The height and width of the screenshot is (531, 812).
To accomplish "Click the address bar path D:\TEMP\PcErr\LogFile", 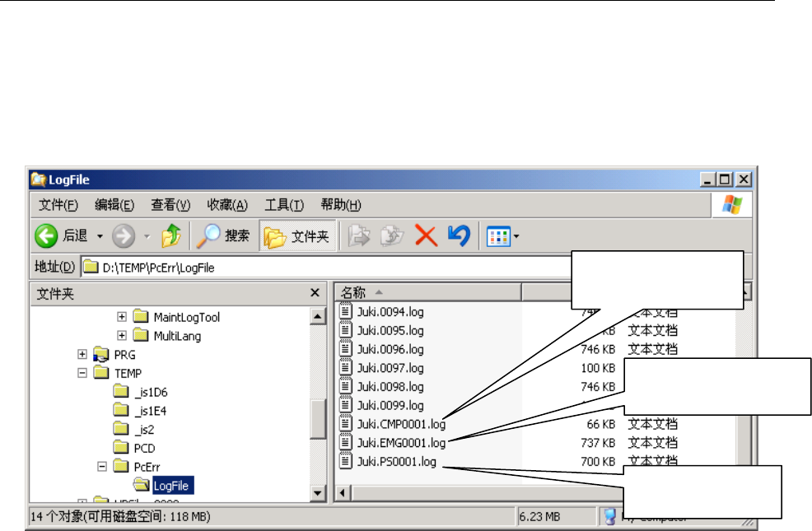I will coord(158,268).
